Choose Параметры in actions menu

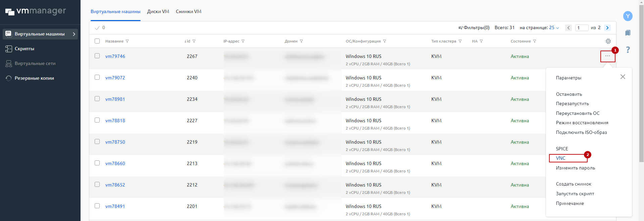(x=568, y=78)
